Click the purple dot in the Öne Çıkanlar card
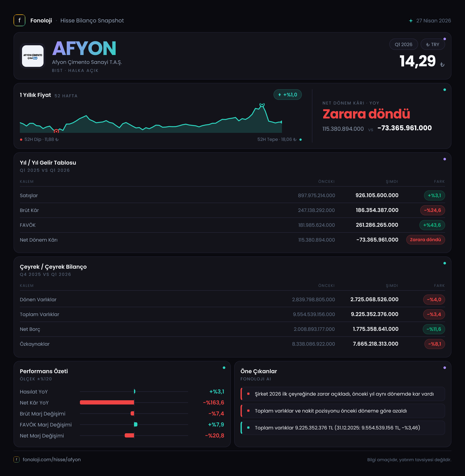 coord(444,368)
